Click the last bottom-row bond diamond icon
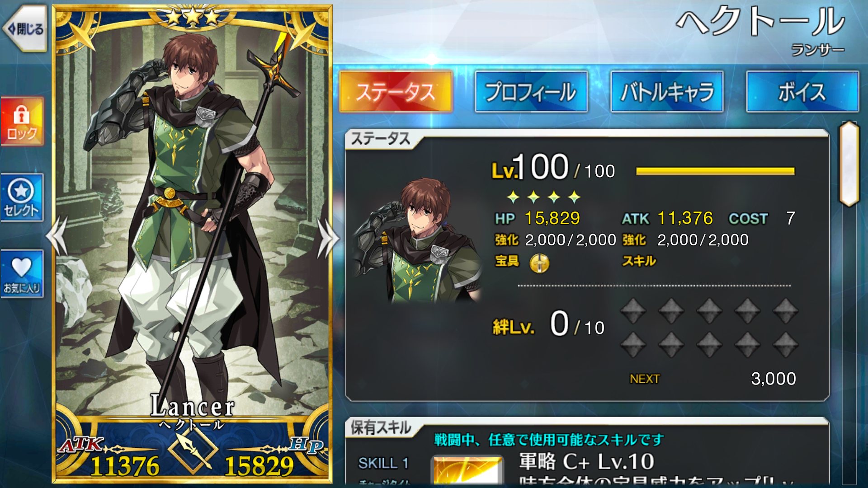 tap(785, 345)
